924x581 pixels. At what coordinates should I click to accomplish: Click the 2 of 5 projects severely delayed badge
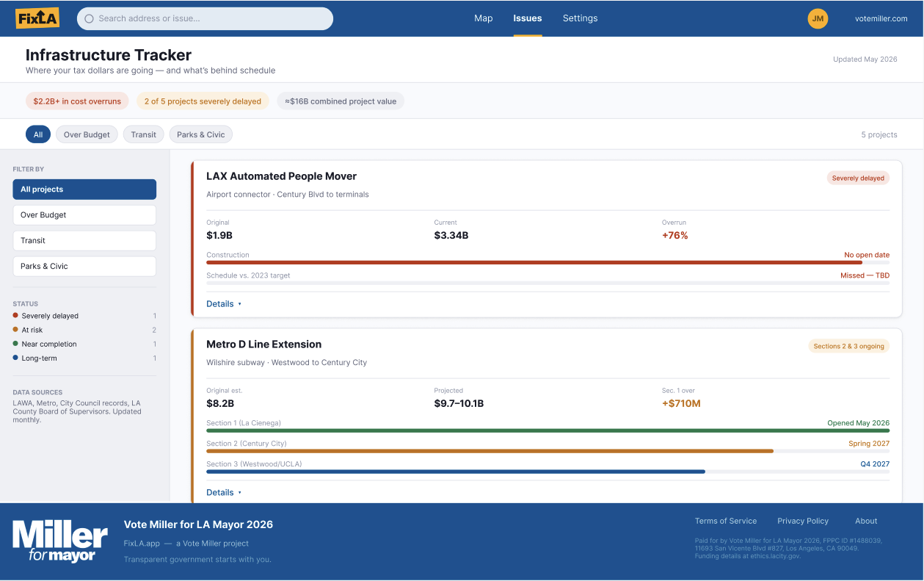click(x=203, y=101)
